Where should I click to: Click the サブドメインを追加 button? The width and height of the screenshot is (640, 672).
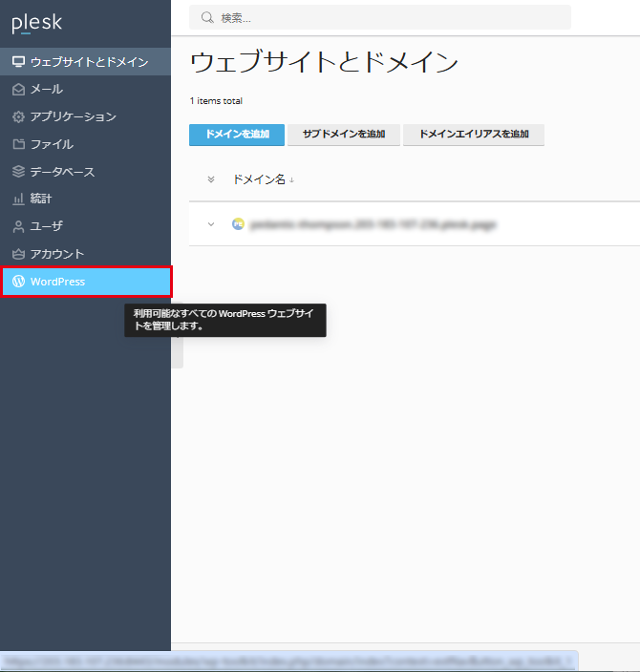(x=344, y=135)
